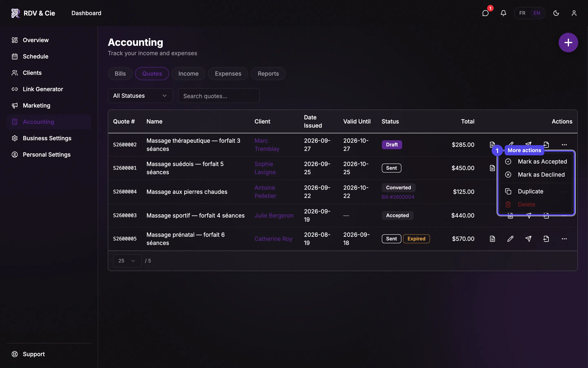Switch to the Income tab
Image resolution: width=588 pixels, height=368 pixels.
tap(188, 74)
